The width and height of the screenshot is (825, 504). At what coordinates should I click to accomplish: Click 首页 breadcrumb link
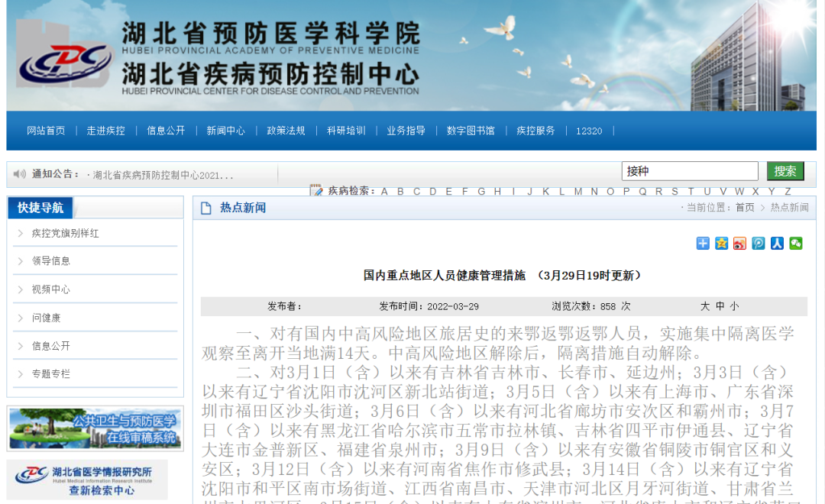745,208
